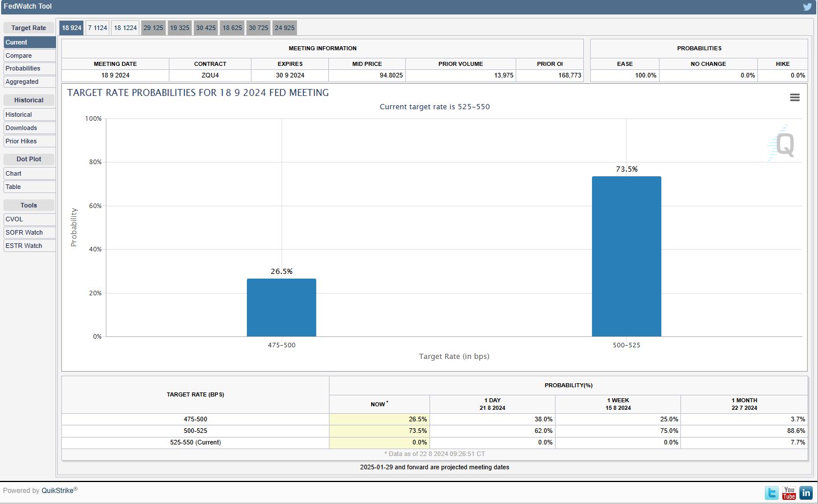Click the 26.5% bar data label

(x=282, y=271)
